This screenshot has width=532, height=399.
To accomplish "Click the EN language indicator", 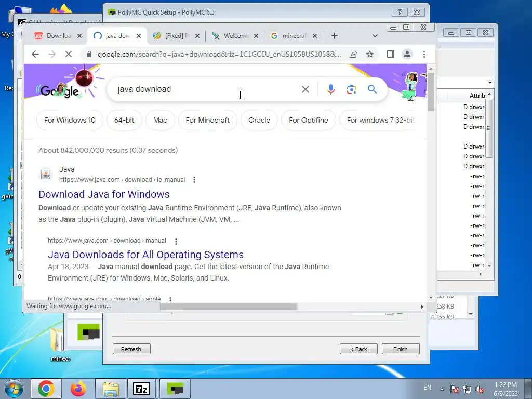I will click(427, 388).
